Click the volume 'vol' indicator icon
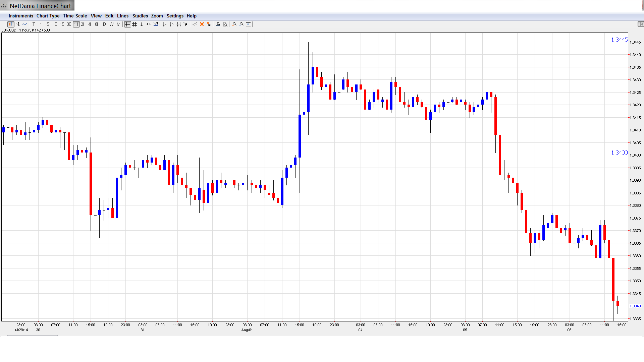The height and width of the screenshot is (362, 644). 156,24
